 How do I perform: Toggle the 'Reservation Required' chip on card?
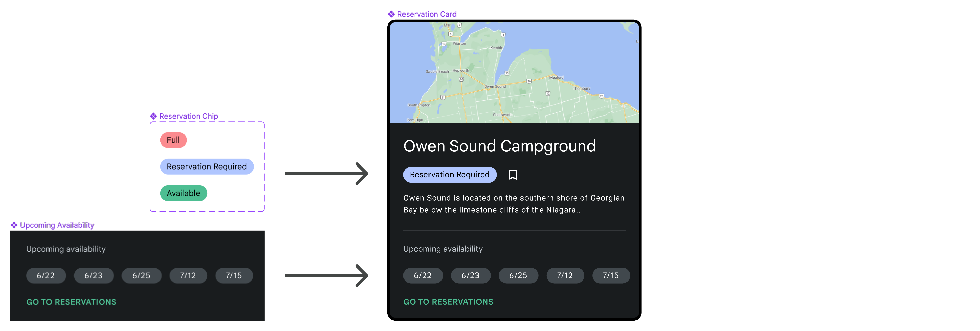tap(449, 174)
